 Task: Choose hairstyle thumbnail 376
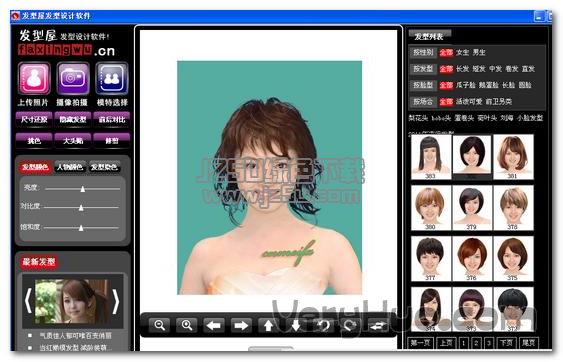[472, 259]
